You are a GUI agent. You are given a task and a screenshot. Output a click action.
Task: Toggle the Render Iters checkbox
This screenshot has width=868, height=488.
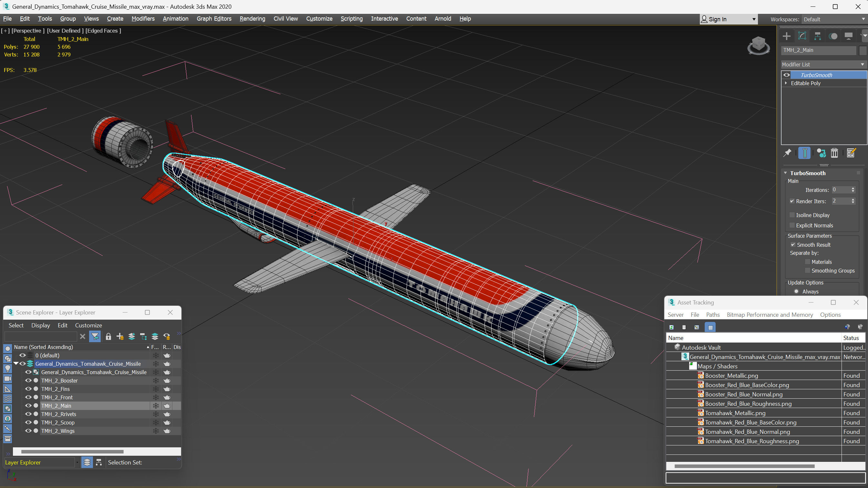click(x=792, y=201)
